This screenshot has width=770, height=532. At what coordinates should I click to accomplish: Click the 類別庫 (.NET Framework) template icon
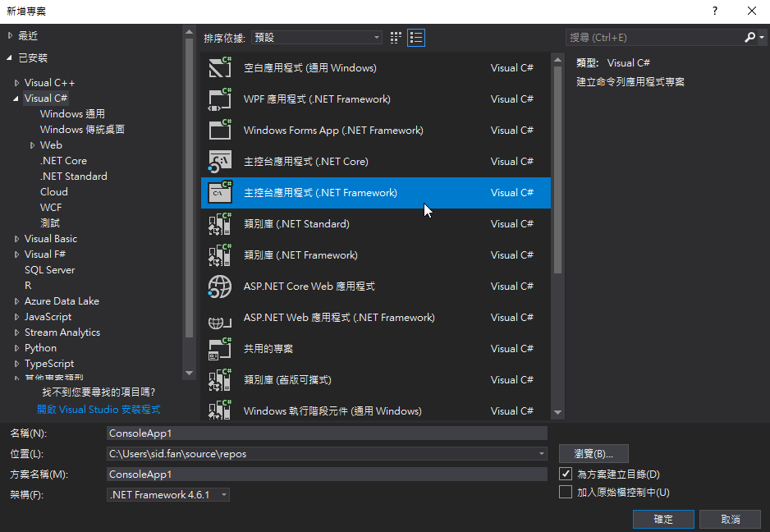point(220,255)
